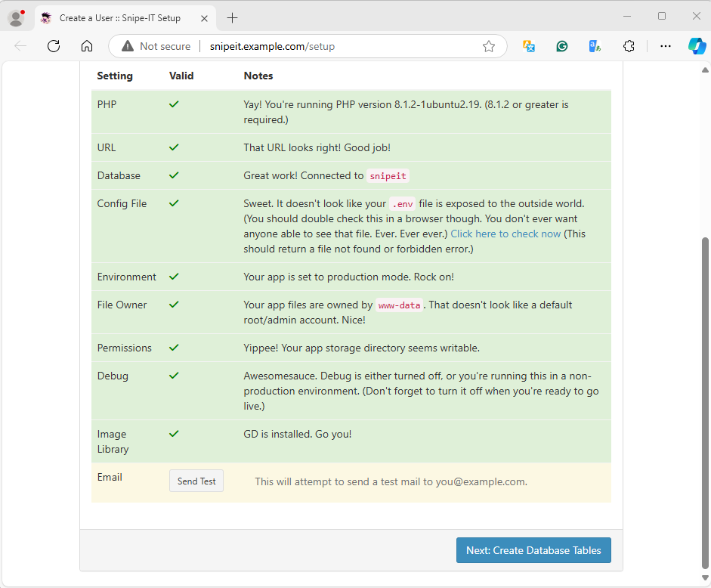This screenshot has width=711, height=588.
Task: Go to browser home page
Action: 87,46
